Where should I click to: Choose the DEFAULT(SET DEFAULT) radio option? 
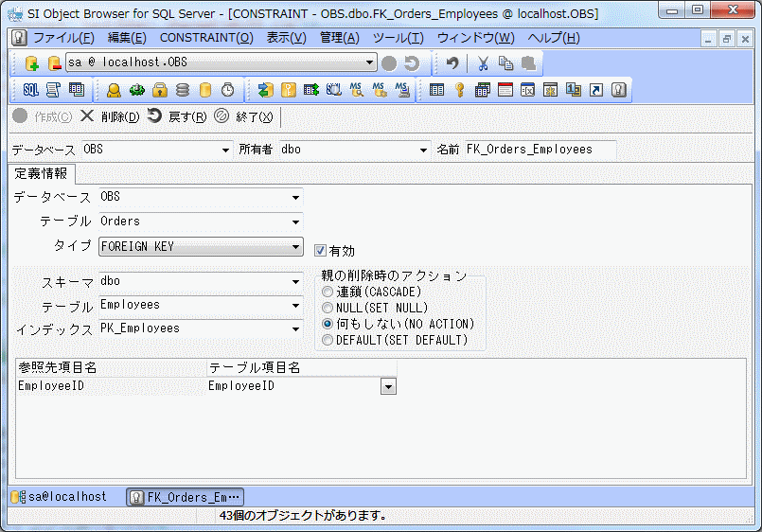[328, 340]
